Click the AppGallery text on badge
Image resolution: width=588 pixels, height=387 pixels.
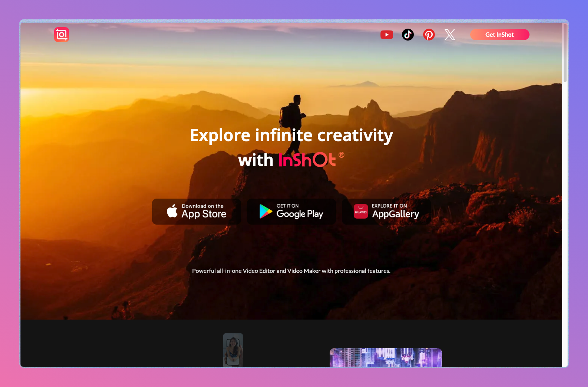395,214
